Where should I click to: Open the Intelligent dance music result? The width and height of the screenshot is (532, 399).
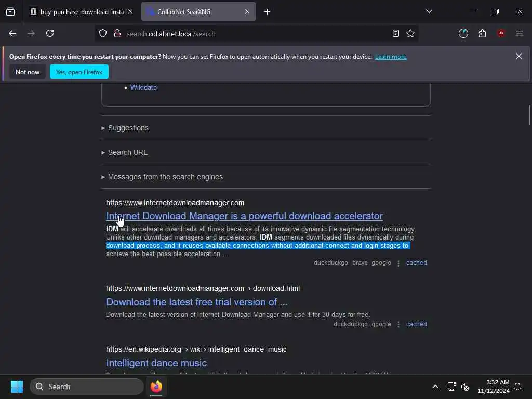[156, 363]
